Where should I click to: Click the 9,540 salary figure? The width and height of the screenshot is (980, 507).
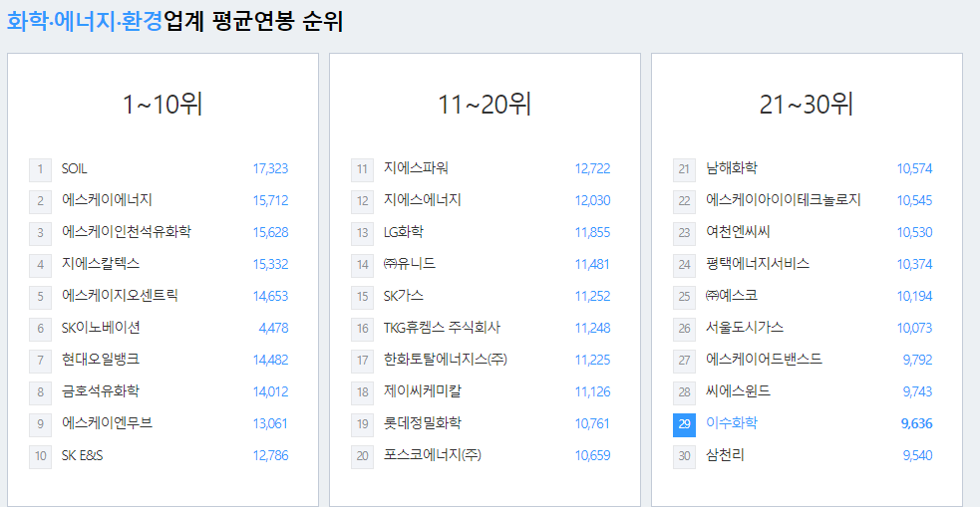(917, 456)
